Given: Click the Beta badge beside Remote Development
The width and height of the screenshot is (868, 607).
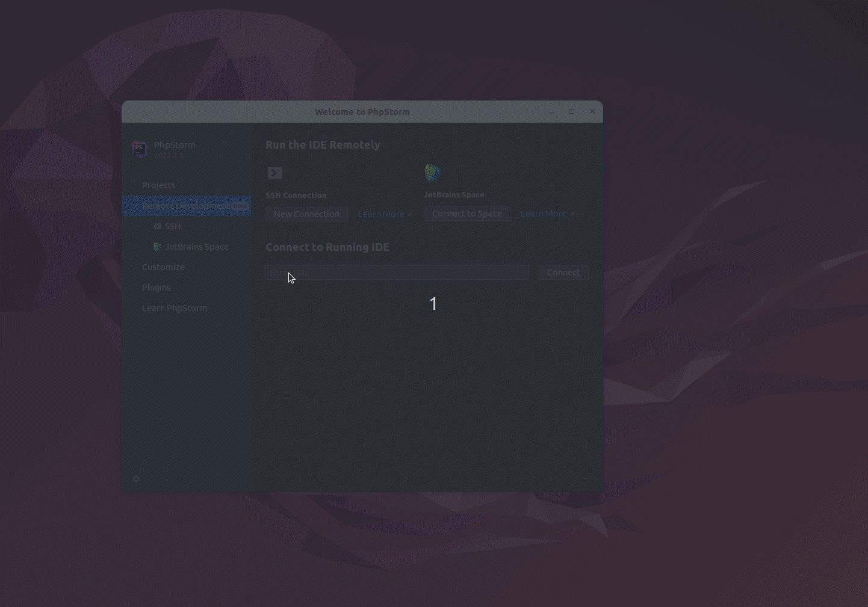Looking at the screenshot, I should 240,206.
